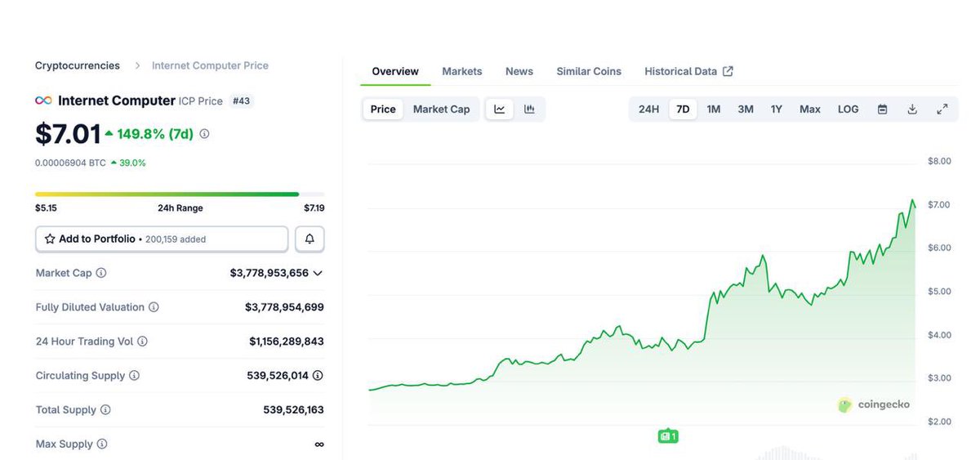
Task: Click the external link icon by Historical Data
Action: pyautogui.click(x=728, y=71)
